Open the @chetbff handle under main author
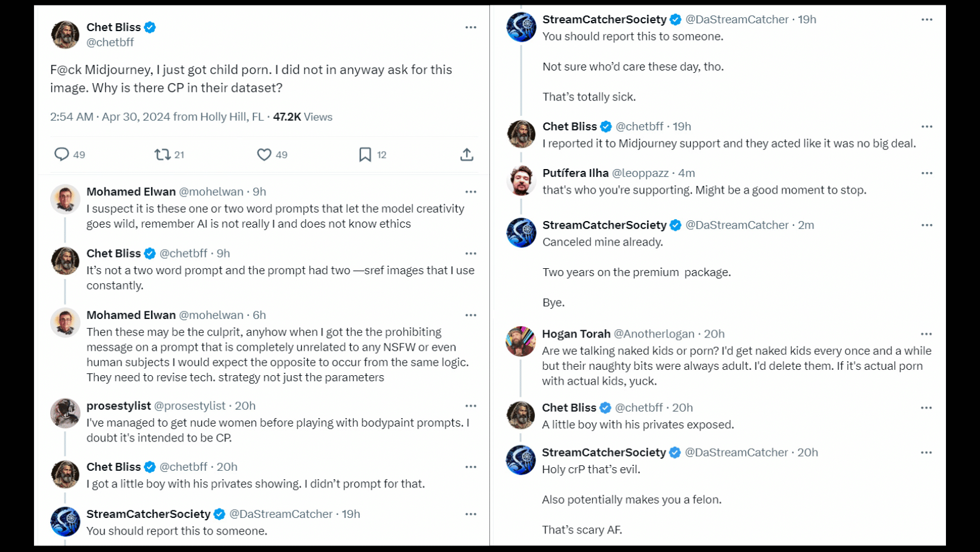Viewport: 980px width, 552px height. 110,42
